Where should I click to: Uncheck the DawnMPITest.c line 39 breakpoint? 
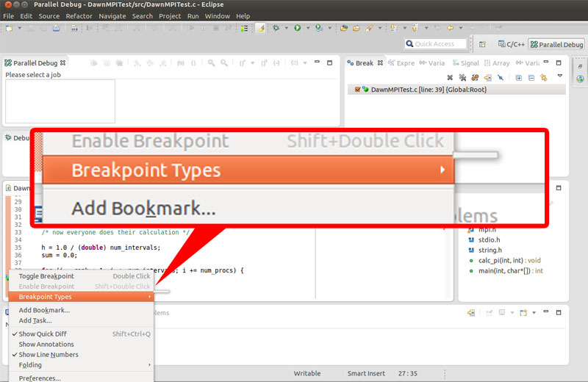click(357, 90)
